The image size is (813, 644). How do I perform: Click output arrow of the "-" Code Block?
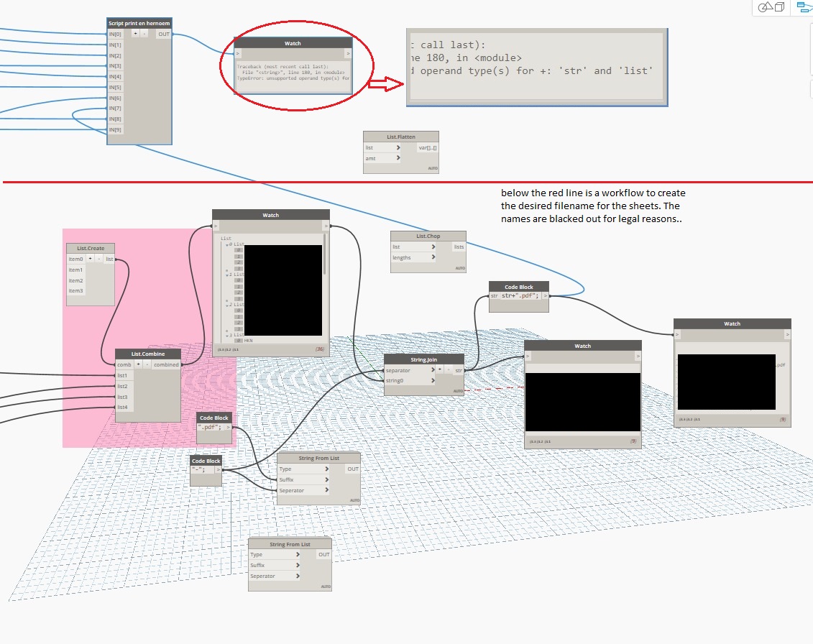tap(219, 470)
